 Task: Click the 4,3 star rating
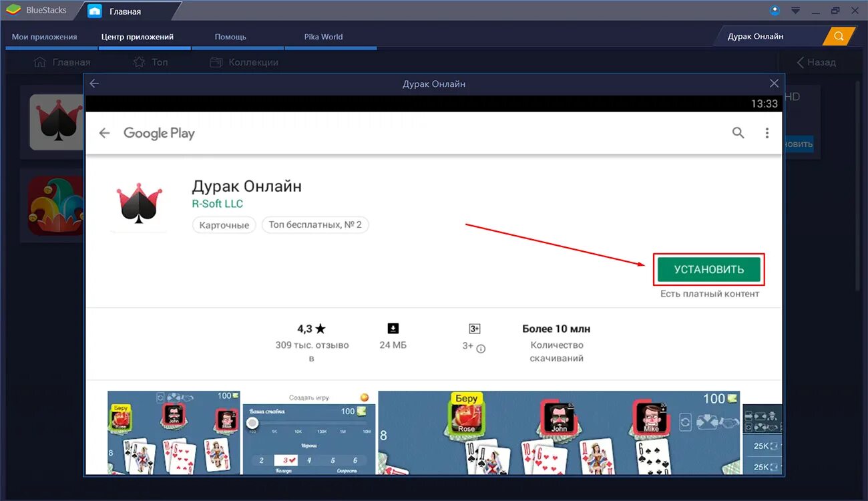311,329
